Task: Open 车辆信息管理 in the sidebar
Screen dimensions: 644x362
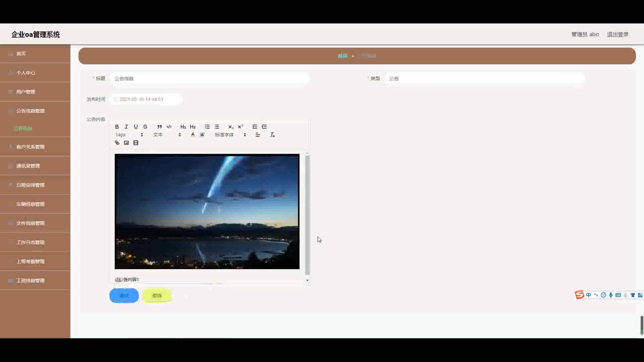Action: (35, 204)
